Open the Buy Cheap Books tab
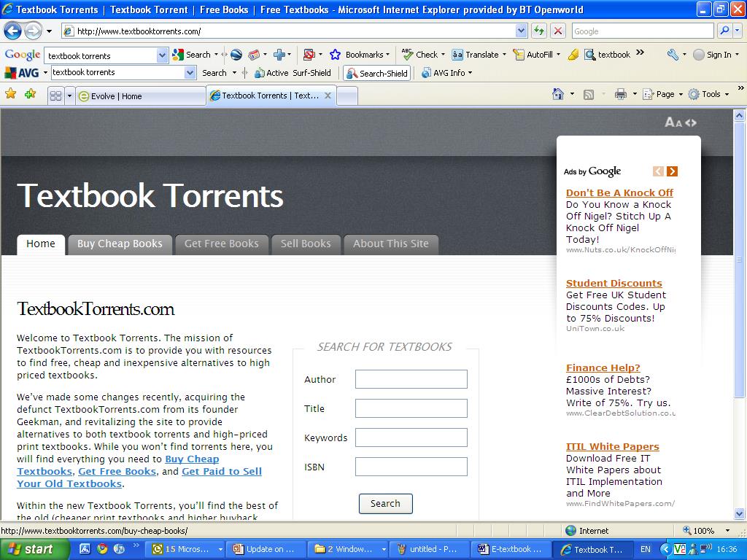Screen dimensions: 747x560 click(120, 244)
